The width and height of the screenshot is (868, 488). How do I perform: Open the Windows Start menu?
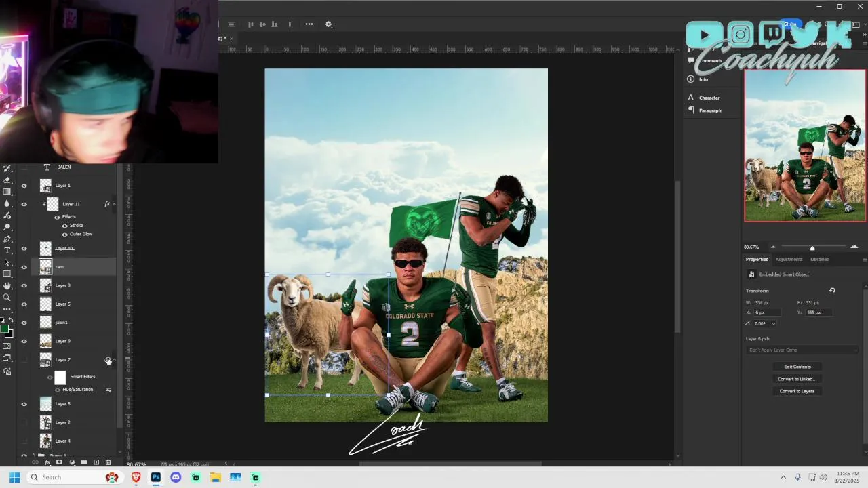click(14, 477)
